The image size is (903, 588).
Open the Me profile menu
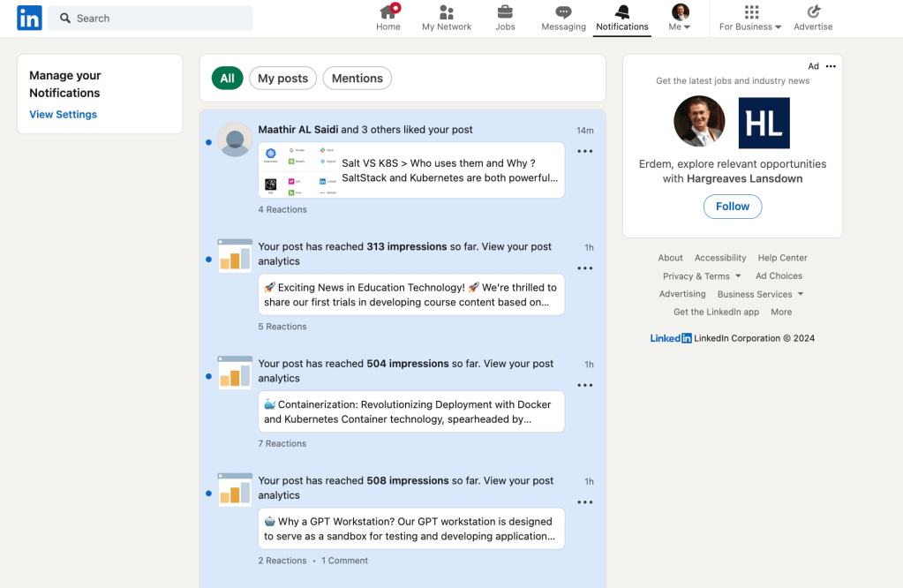pos(680,18)
